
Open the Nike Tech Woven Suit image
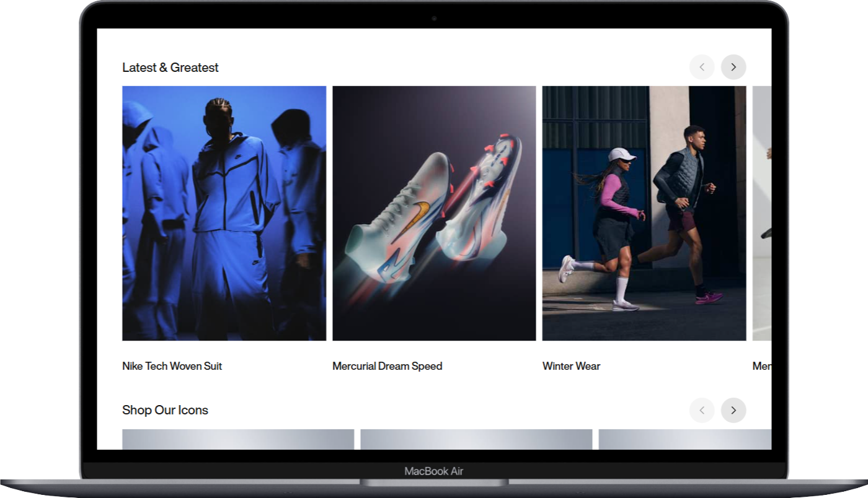(x=224, y=213)
